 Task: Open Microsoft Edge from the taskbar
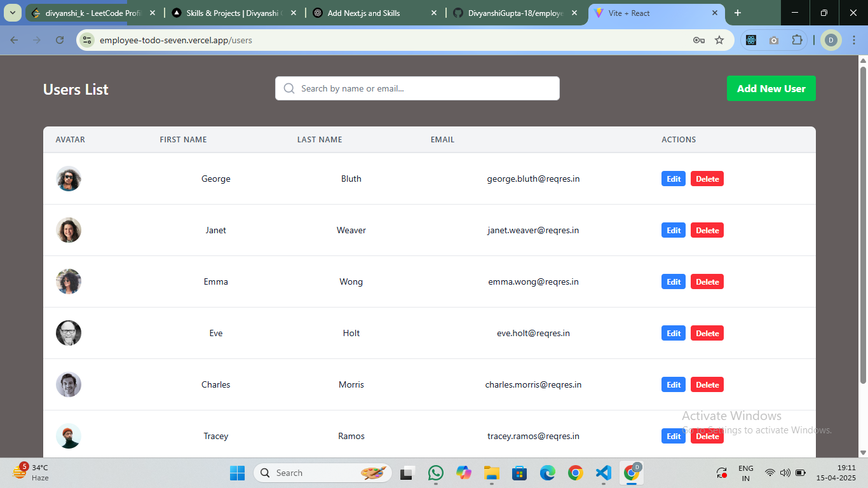coord(548,473)
